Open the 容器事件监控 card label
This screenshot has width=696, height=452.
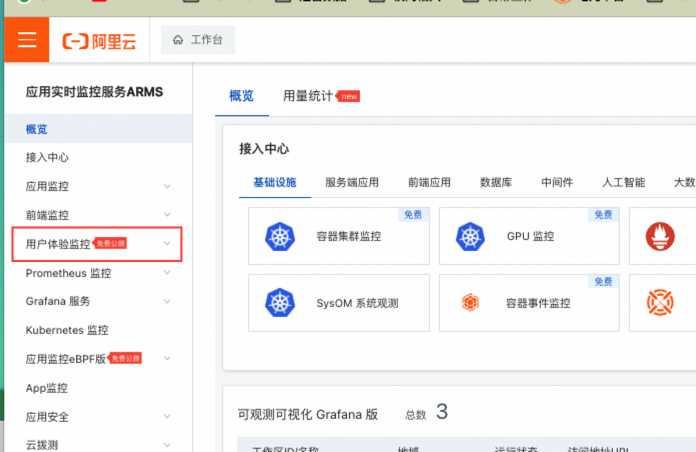[x=538, y=303]
